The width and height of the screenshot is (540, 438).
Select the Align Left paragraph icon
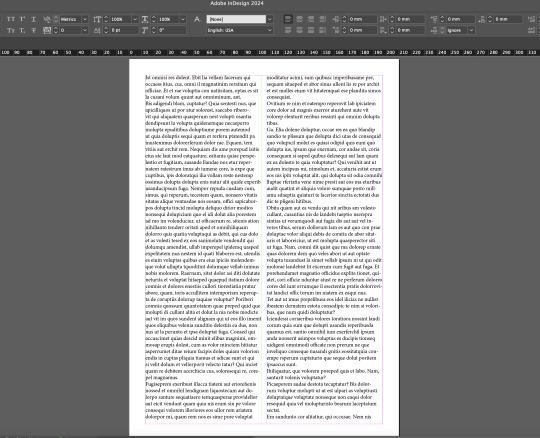288,19
